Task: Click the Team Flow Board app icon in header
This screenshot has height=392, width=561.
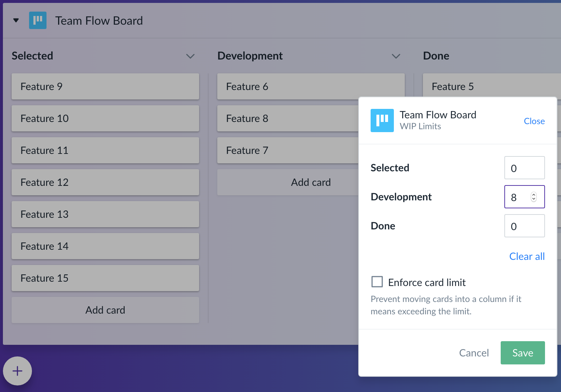Action: [38, 20]
